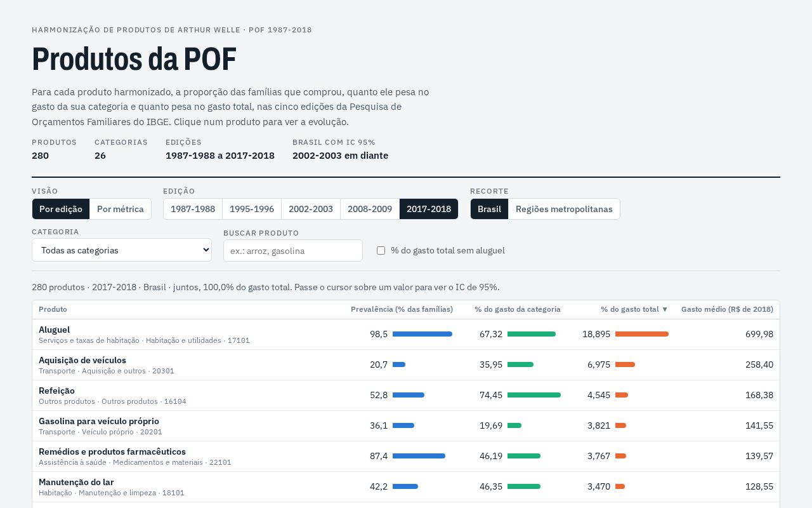
Task: Select the 1987-1988 edition
Action: [193, 209]
